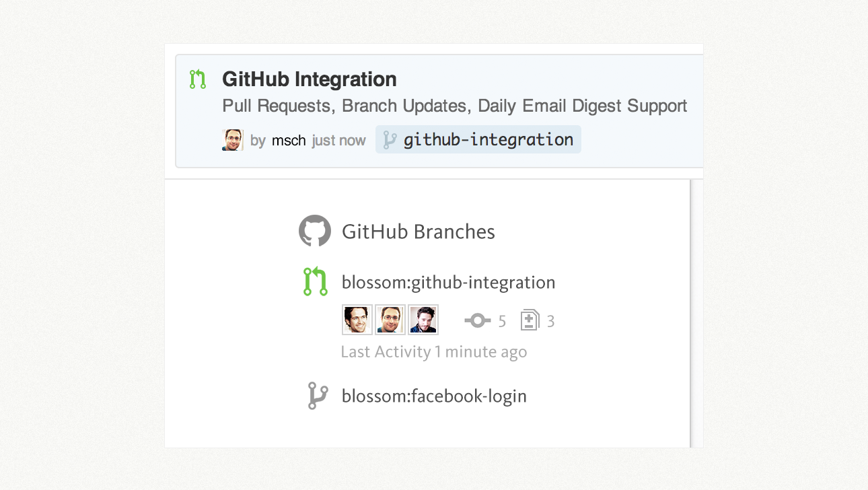Click branch icon inside github-integration tag
Screen dimensions: 868x490
click(389, 140)
